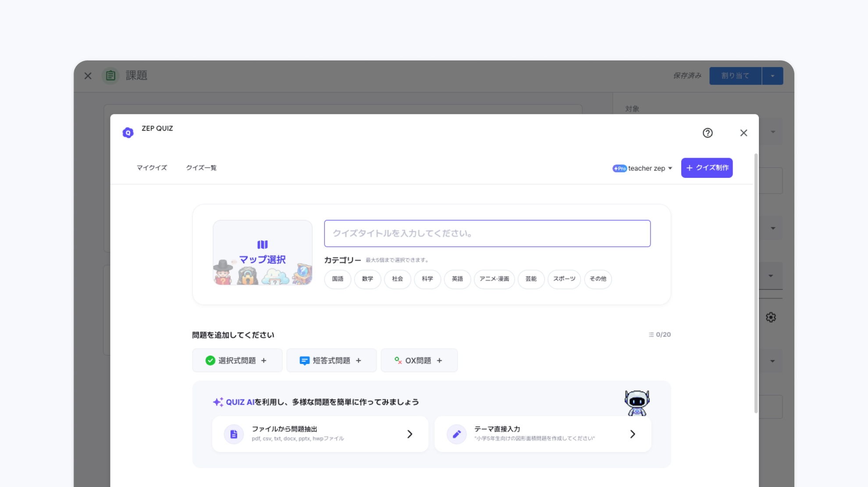Switch to the マイクイズ tab

152,168
